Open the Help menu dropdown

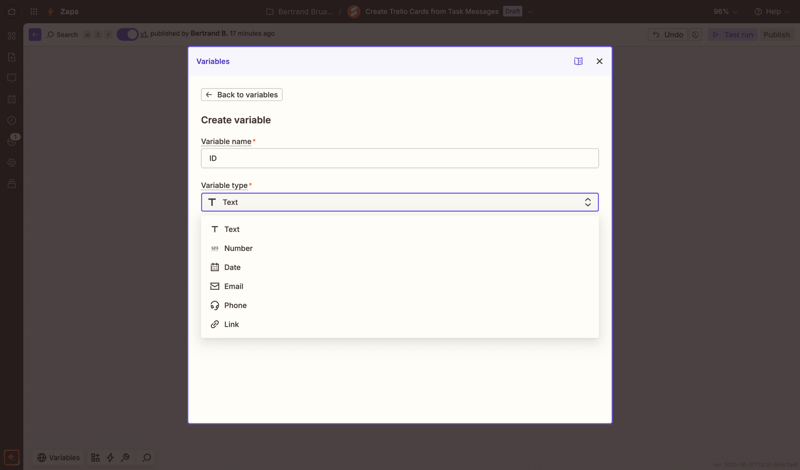click(772, 11)
